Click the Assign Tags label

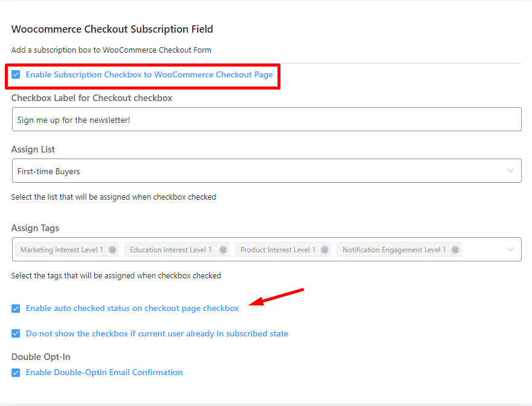click(35, 228)
